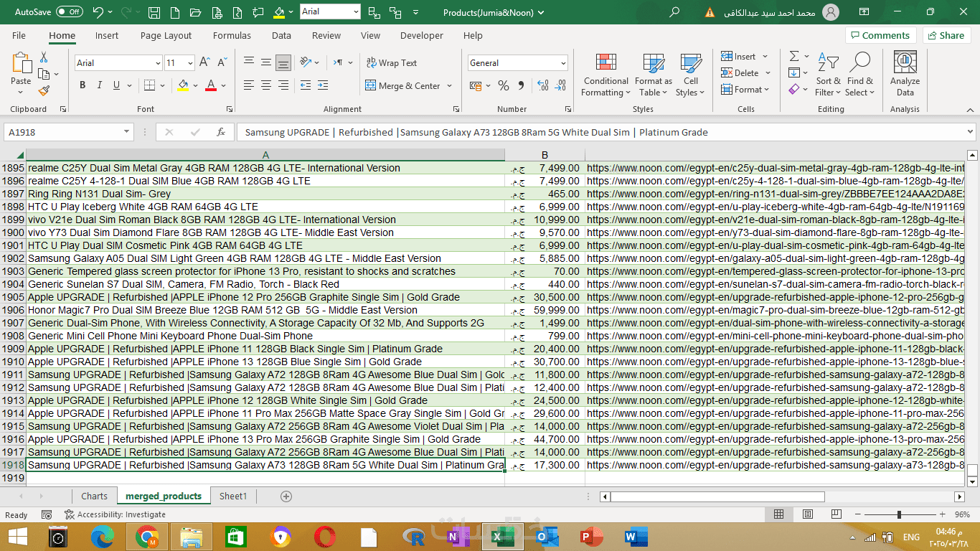Toggle top align for cell text
The width and height of the screenshot is (980, 551).
(x=249, y=62)
